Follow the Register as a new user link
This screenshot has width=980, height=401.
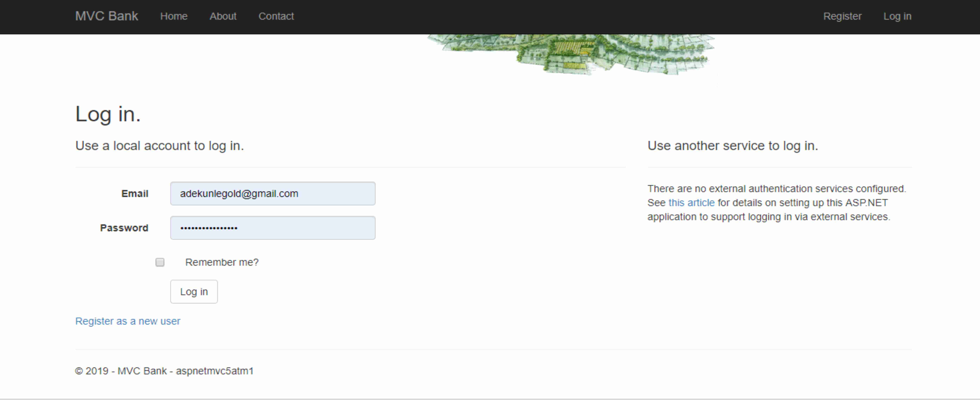[x=128, y=321]
